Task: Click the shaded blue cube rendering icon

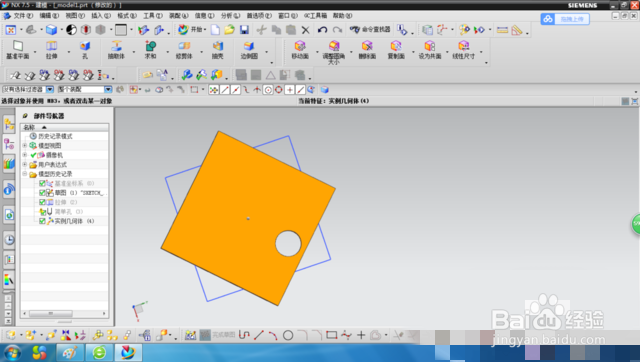Action: pyautogui.click(x=51, y=30)
